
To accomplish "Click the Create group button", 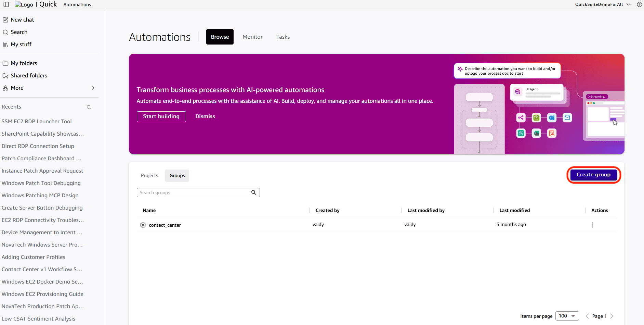I will 593,175.
